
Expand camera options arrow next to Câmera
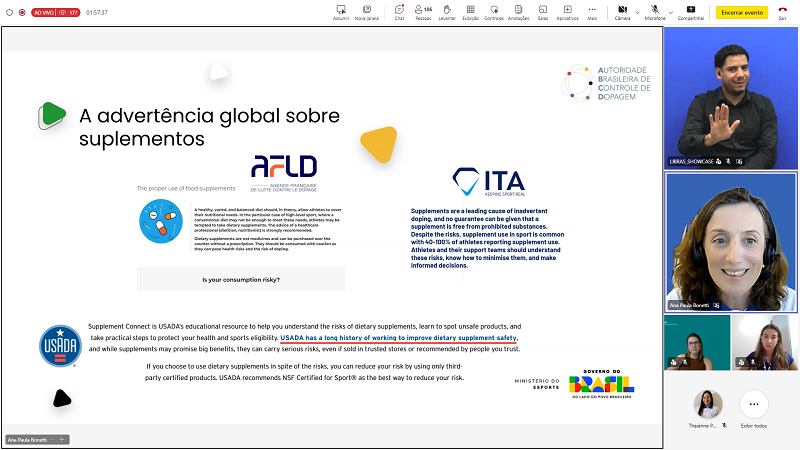pyautogui.click(x=637, y=12)
